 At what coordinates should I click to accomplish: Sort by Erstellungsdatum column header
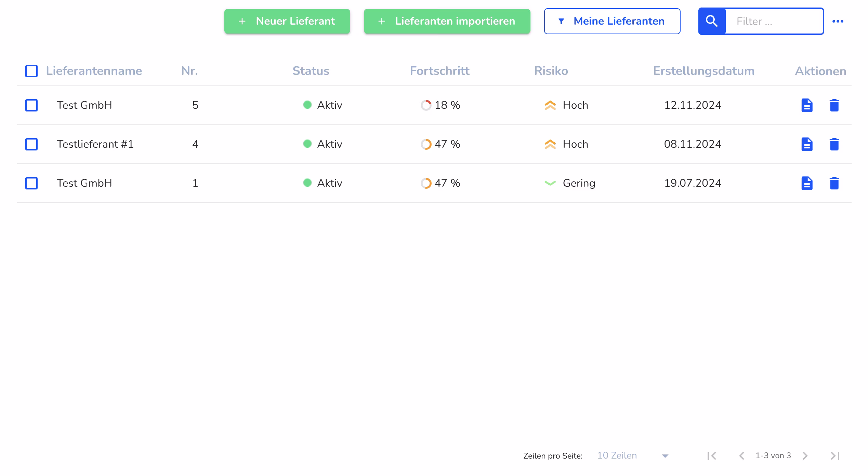coord(703,71)
